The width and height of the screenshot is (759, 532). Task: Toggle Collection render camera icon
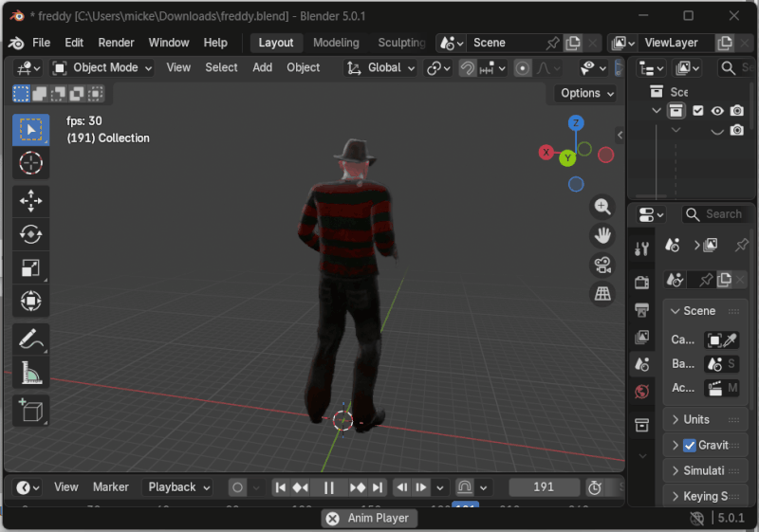click(x=737, y=111)
